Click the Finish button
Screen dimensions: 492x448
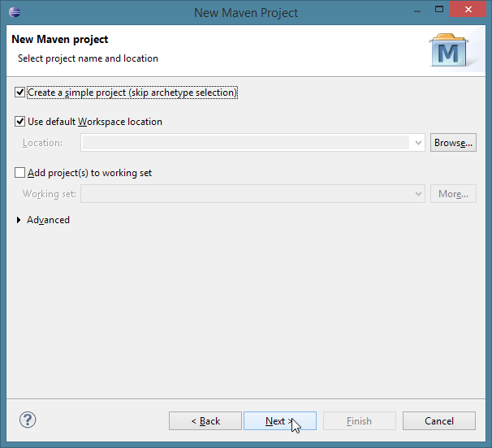pos(360,420)
